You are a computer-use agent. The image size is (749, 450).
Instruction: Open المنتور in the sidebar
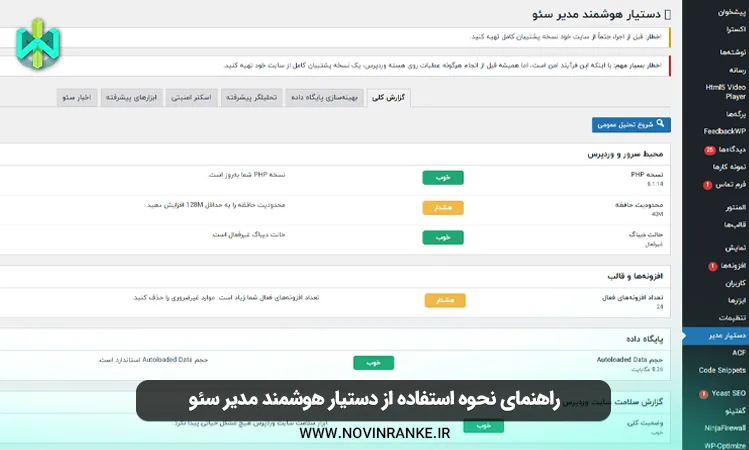(x=736, y=207)
